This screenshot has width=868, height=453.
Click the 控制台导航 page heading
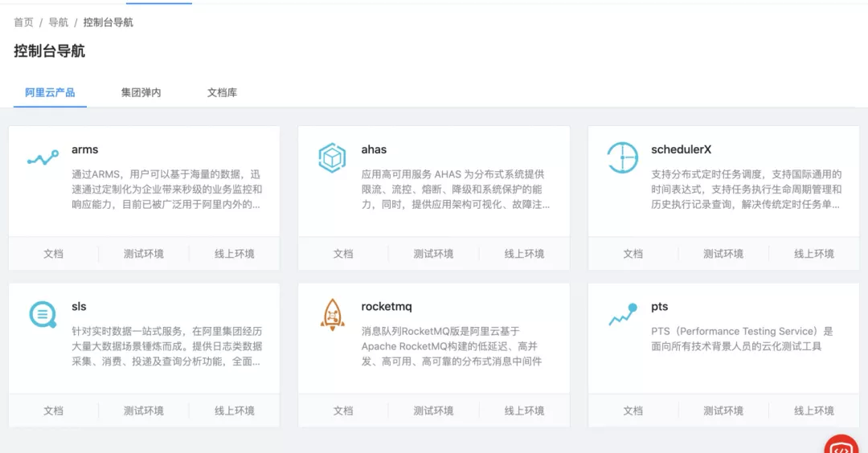pyautogui.click(x=49, y=51)
